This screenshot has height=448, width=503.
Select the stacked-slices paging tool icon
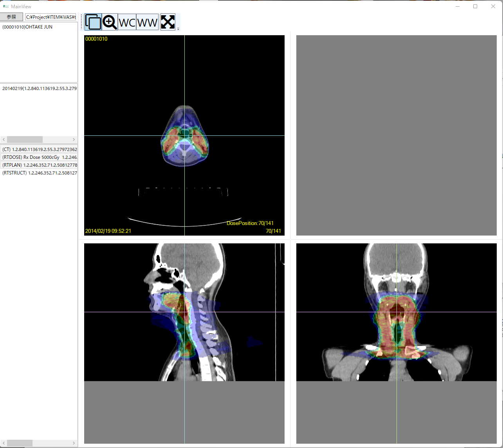pyautogui.click(x=93, y=22)
